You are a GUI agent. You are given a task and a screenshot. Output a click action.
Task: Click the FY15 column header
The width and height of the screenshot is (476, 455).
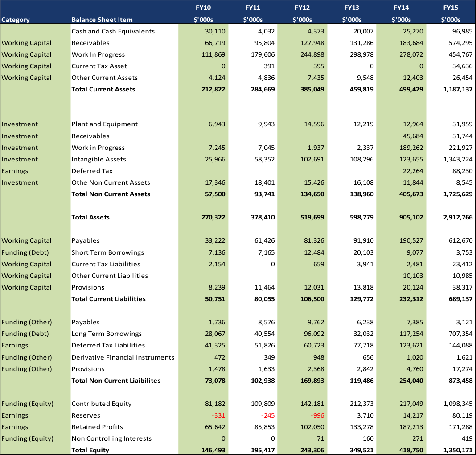(450, 8)
